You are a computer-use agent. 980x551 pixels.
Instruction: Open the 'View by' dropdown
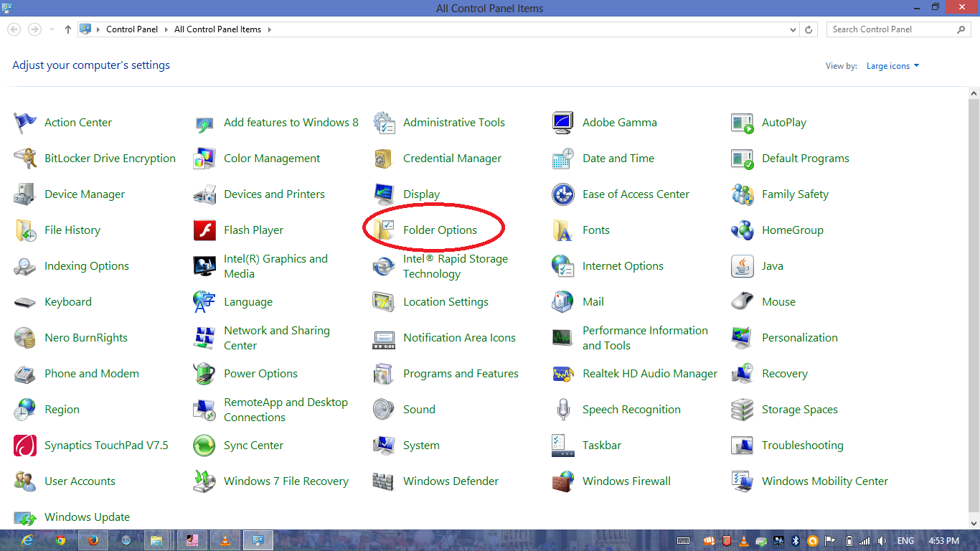(892, 65)
